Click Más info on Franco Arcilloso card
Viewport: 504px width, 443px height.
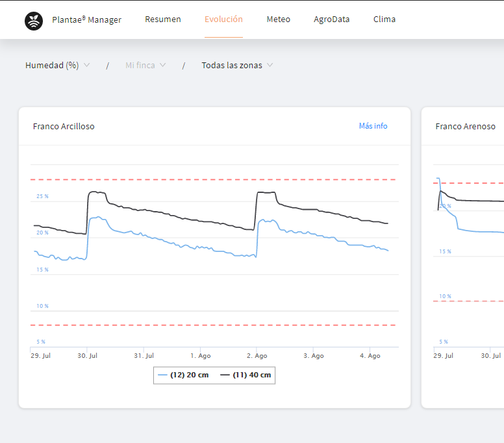[x=373, y=126]
